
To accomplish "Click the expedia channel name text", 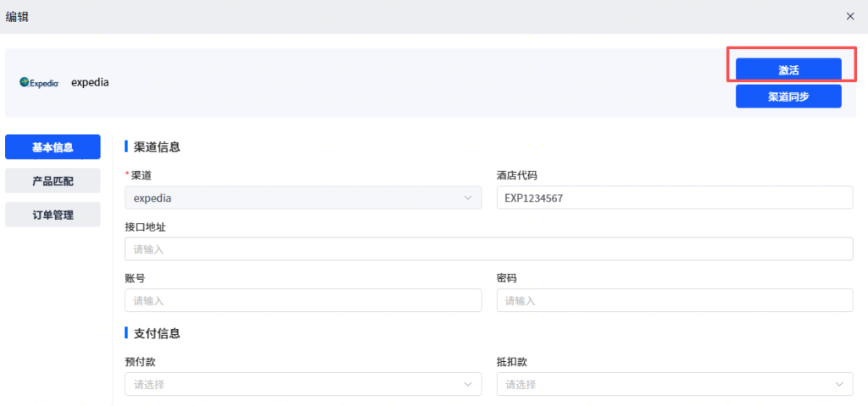I will point(90,83).
